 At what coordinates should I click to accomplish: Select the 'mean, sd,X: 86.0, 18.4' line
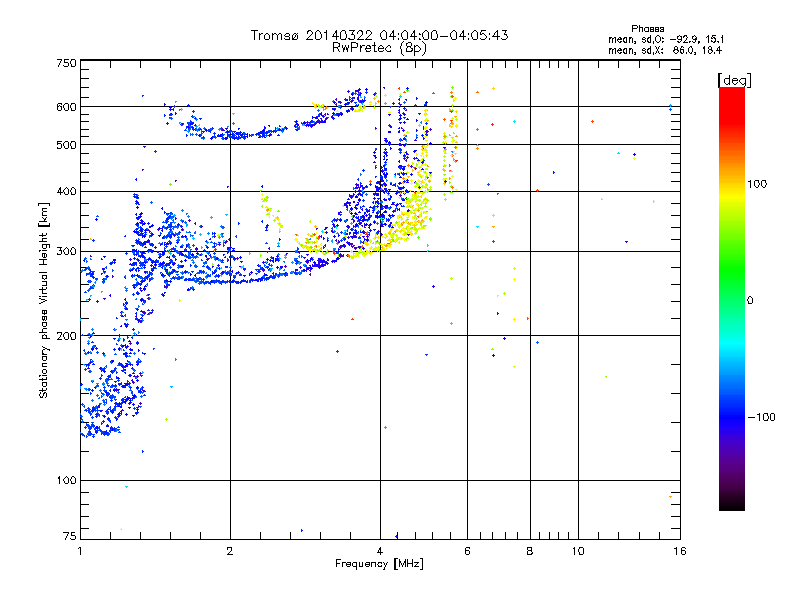pos(665,50)
